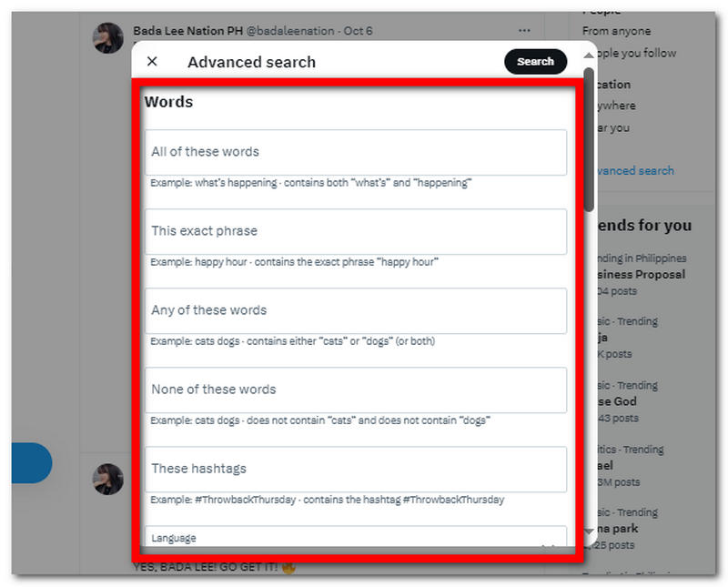The width and height of the screenshot is (728, 587).
Task: Select the 'Any of these words' field
Action: [355, 310]
